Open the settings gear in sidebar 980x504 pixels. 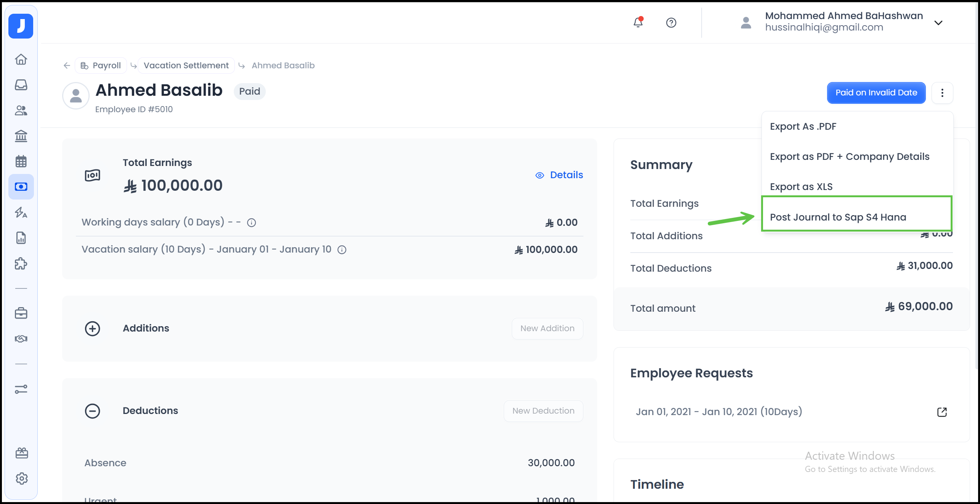pos(22,478)
